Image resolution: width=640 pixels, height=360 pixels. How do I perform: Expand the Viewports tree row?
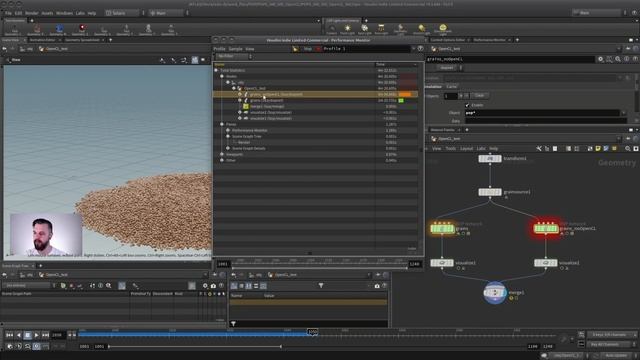(x=222, y=154)
